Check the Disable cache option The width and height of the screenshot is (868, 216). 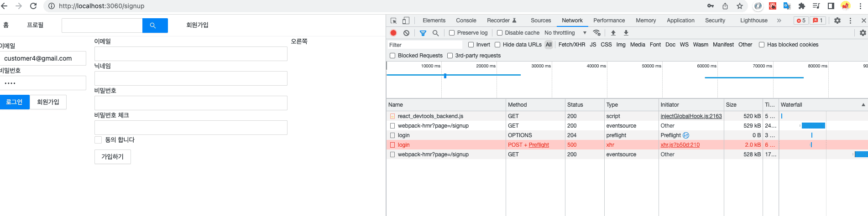[500, 33]
